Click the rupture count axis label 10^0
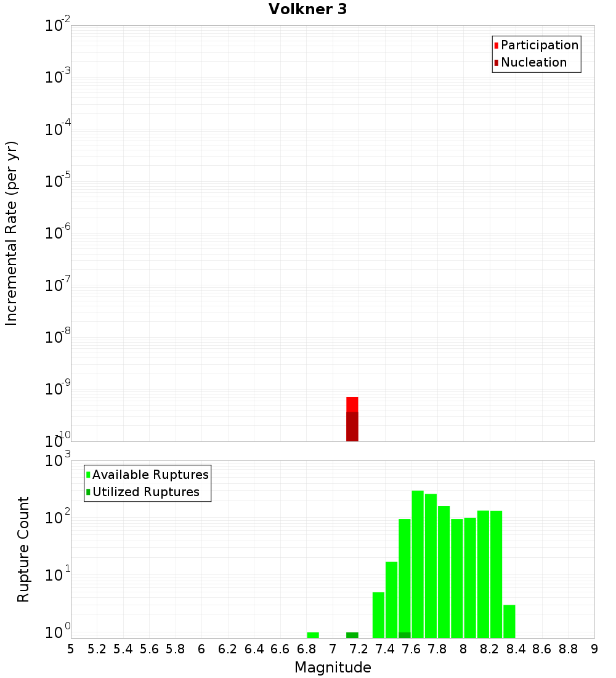This screenshot has height=678, width=616. coord(57,631)
